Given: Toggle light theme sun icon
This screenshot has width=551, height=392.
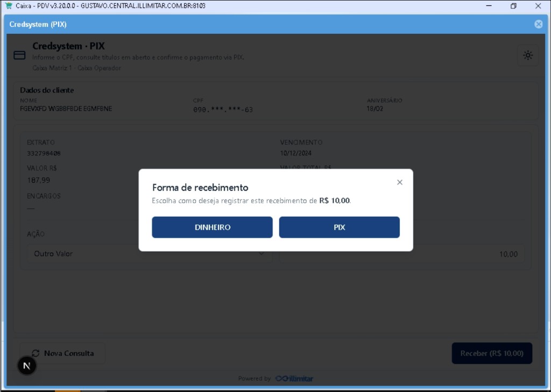Looking at the screenshot, I should pos(527,55).
